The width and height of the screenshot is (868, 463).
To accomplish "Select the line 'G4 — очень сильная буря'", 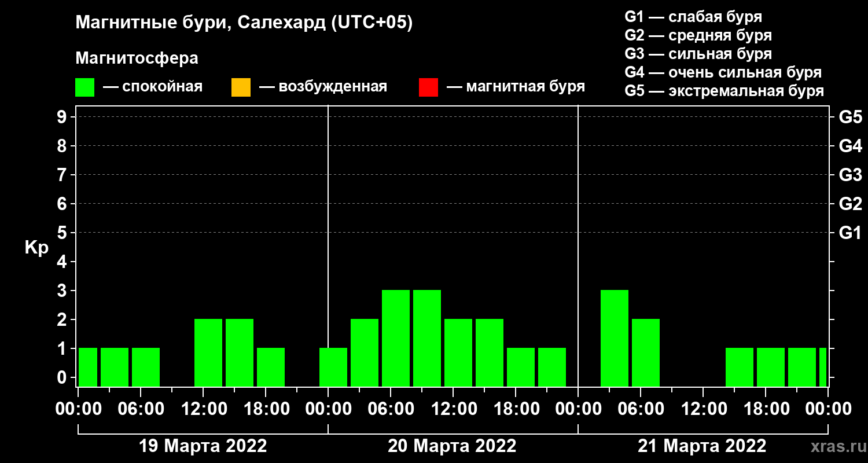I will [723, 72].
